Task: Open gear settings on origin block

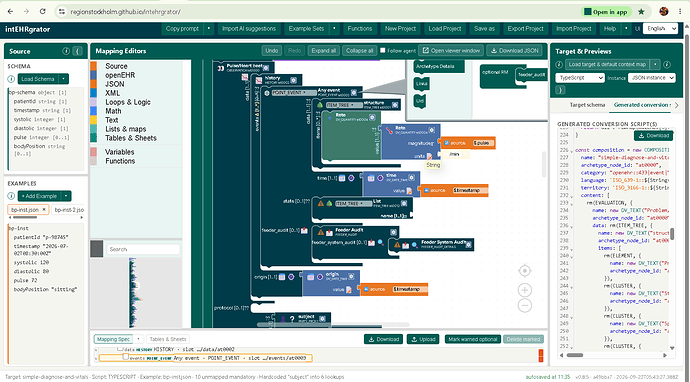Action: click(x=351, y=276)
